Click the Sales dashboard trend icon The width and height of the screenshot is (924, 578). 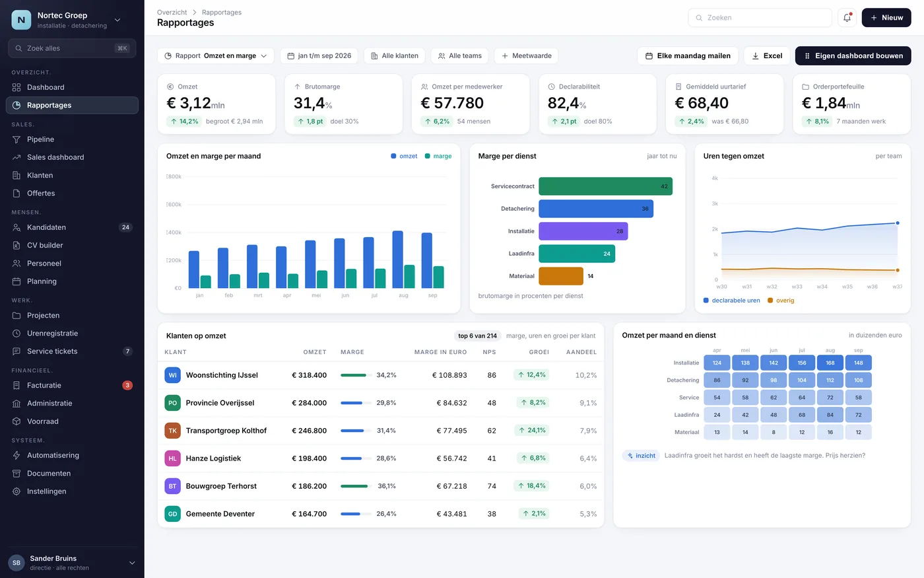[16, 157]
